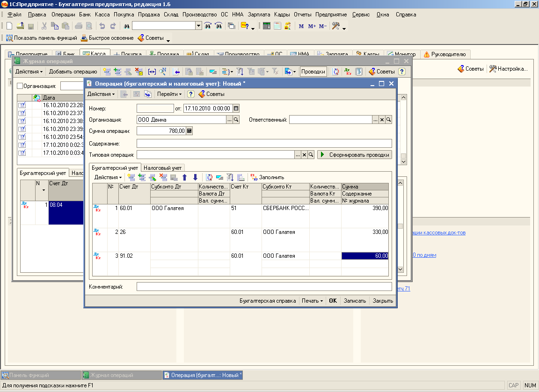Viewport: 539px width, 392px height.
Task: Click scroll down arrow in journal list
Action: [x=404, y=161]
